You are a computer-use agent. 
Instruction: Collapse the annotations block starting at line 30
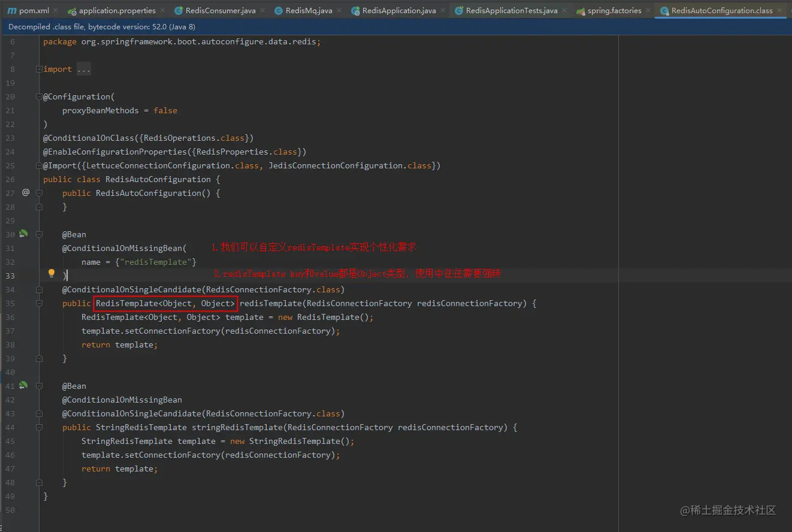click(39, 234)
